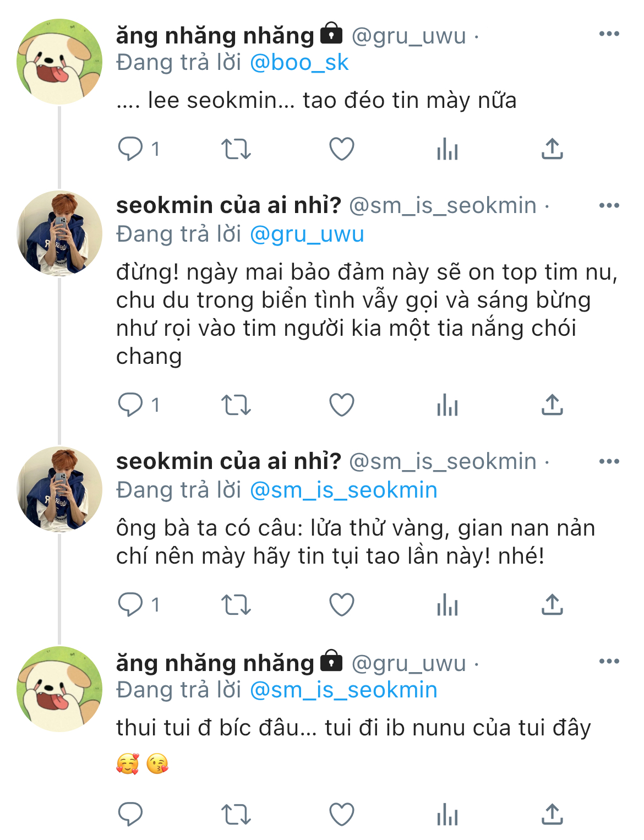Reply to the 'lee seokmin' tweet
644x840 pixels.
point(130,149)
